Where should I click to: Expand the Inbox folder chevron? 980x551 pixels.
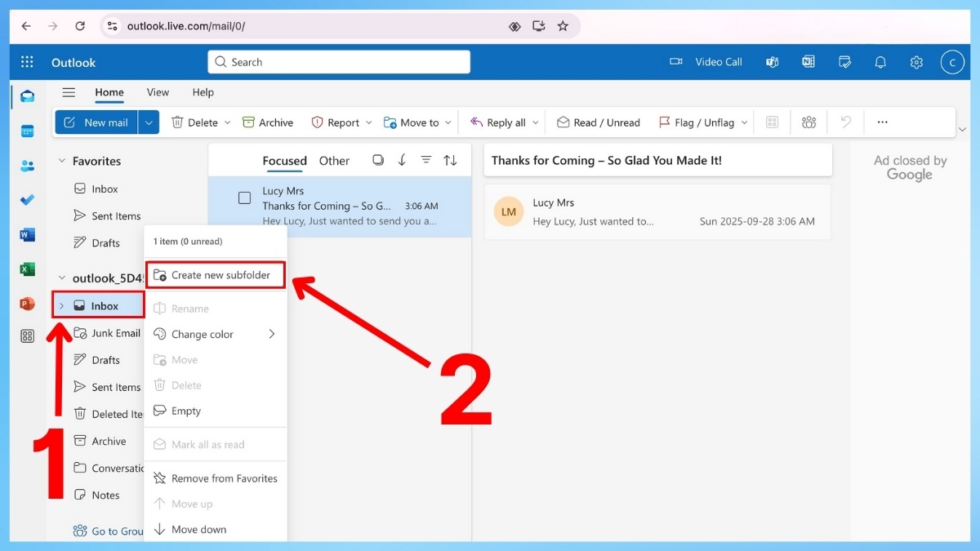(x=61, y=306)
